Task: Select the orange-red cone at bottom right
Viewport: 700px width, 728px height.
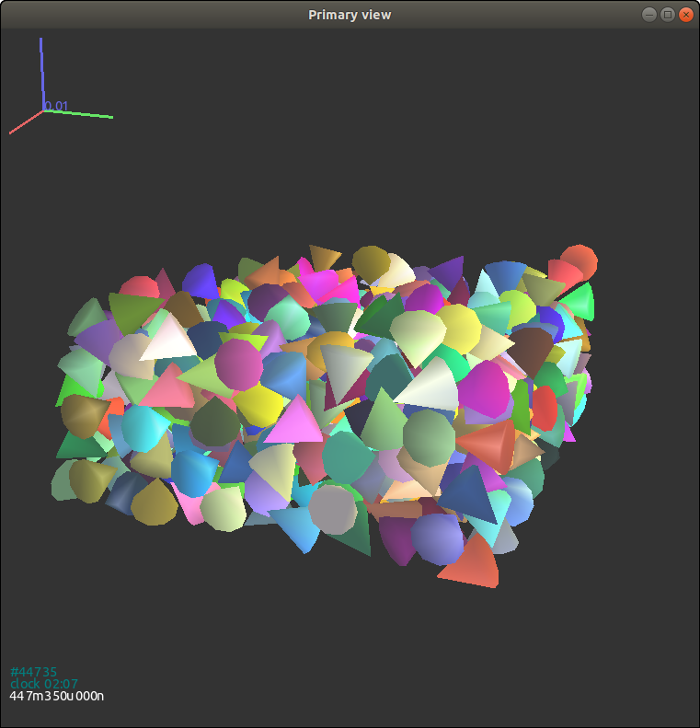Action: pyautogui.click(x=474, y=563)
